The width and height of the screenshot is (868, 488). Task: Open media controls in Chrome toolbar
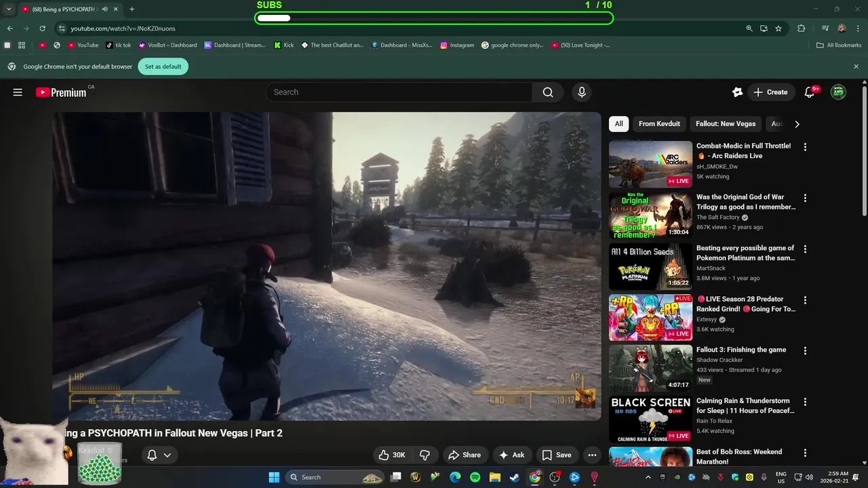(825, 28)
